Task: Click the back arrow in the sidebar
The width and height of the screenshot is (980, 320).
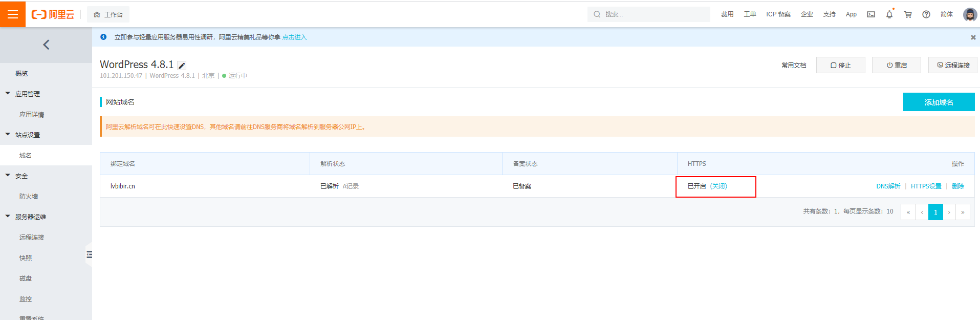Action: pyautogui.click(x=46, y=45)
